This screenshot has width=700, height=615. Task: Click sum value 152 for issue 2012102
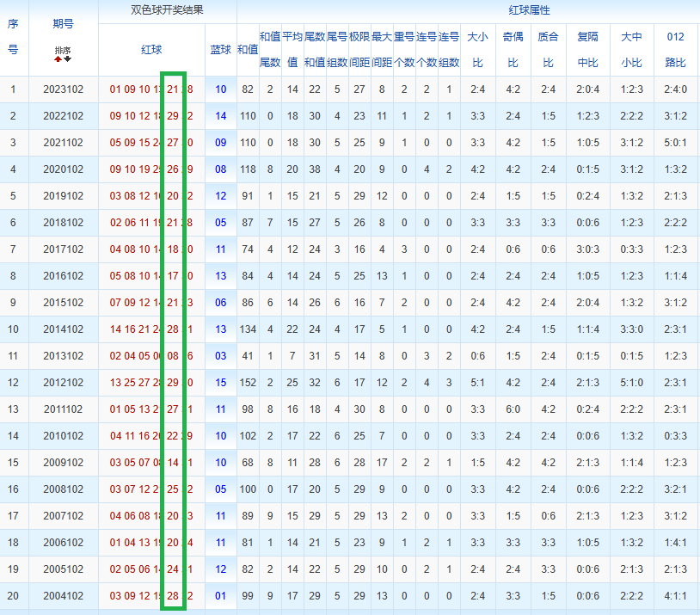tap(248, 383)
